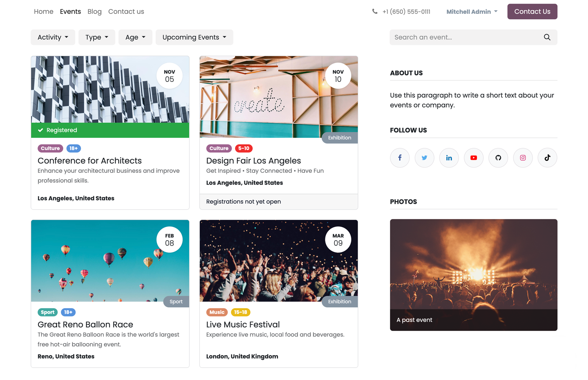Screen dimensions: 588x380
Task: Open the company Facebook page
Action: click(399, 158)
